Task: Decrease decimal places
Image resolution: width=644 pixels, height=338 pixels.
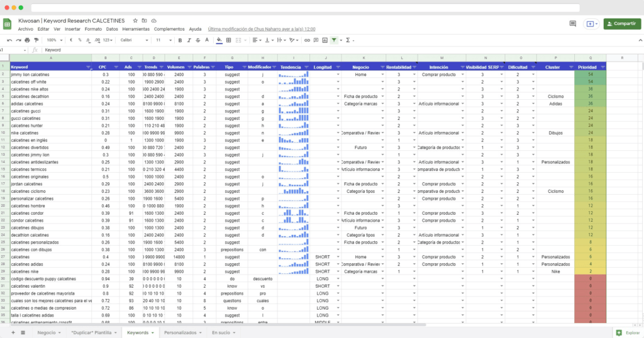Action: click(88, 40)
